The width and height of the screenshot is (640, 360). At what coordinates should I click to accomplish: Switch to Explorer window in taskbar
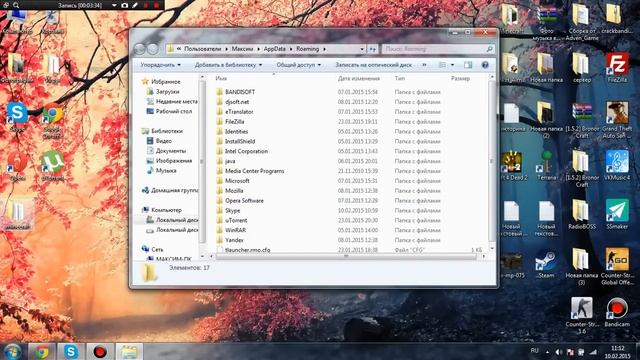129,352
